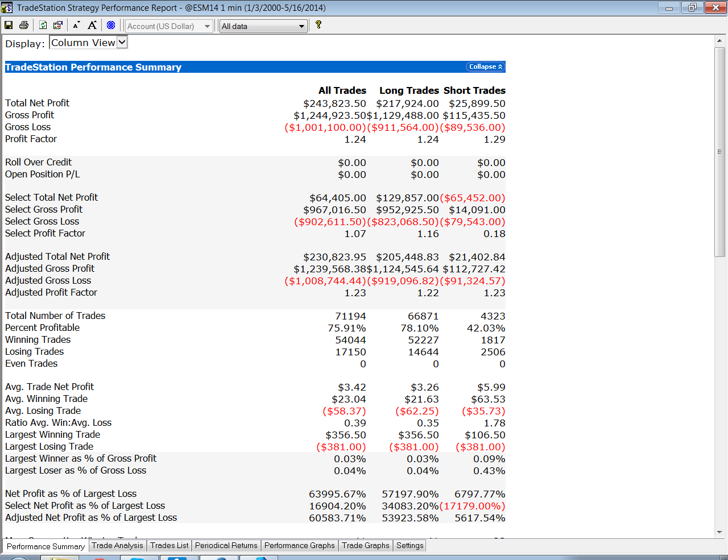The width and height of the screenshot is (728, 560).
Task: Select the Performance Summary tab
Action: pyautogui.click(x=46, y=546)
